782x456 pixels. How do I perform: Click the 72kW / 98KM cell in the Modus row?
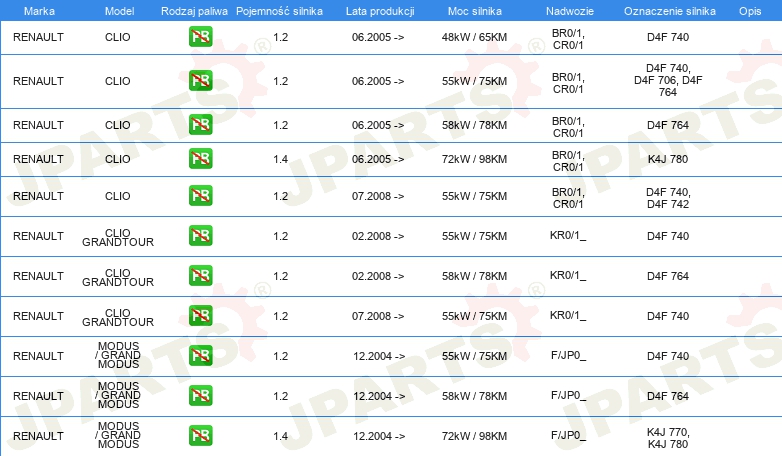[474, 436]
